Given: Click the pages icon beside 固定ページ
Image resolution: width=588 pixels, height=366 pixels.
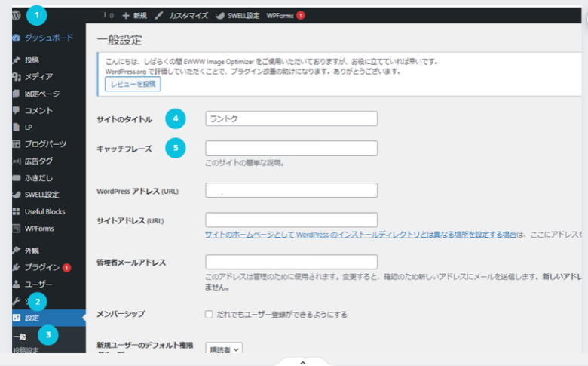Looking at the screenshot, I should [16, 94].
